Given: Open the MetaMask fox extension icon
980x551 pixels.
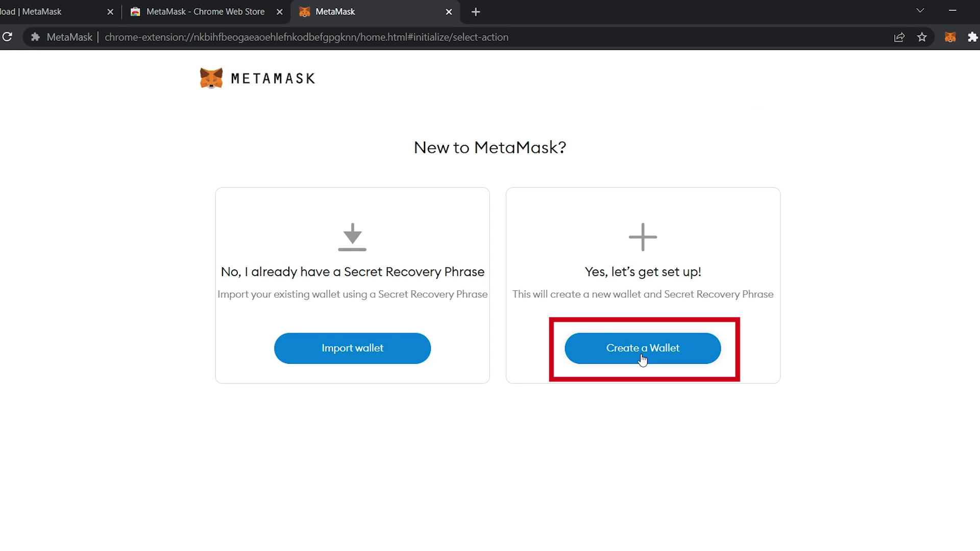Looking at the screenshot, I should click(x=950, y=37).
